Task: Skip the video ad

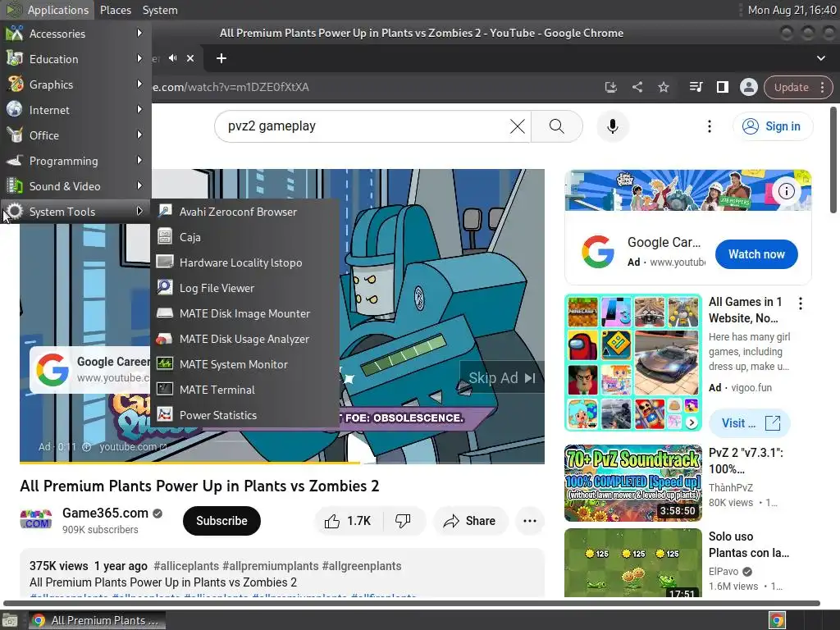Action: click(x=501, y=378)
